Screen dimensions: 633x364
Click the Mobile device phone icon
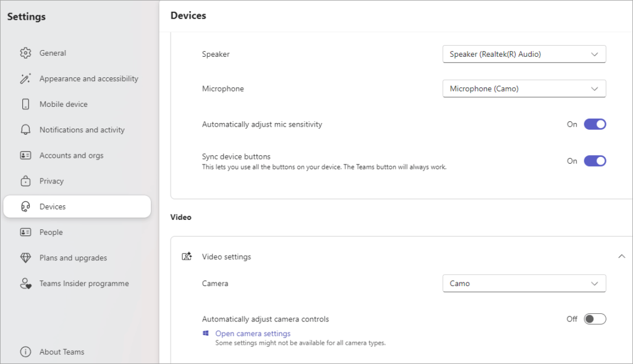[x=25, y=104]
